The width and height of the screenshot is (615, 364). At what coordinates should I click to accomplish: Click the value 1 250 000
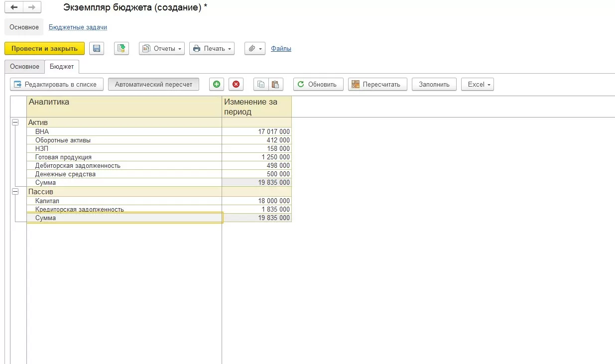pos(275,157)
